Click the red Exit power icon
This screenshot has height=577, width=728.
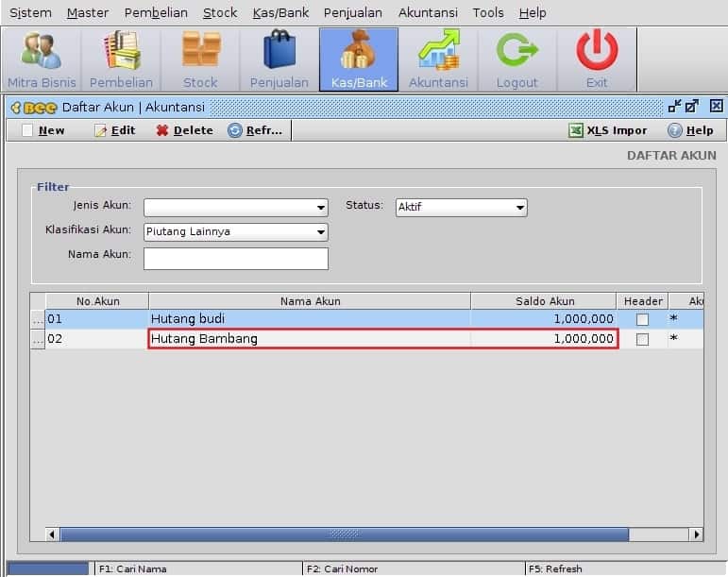pos(597,59)
